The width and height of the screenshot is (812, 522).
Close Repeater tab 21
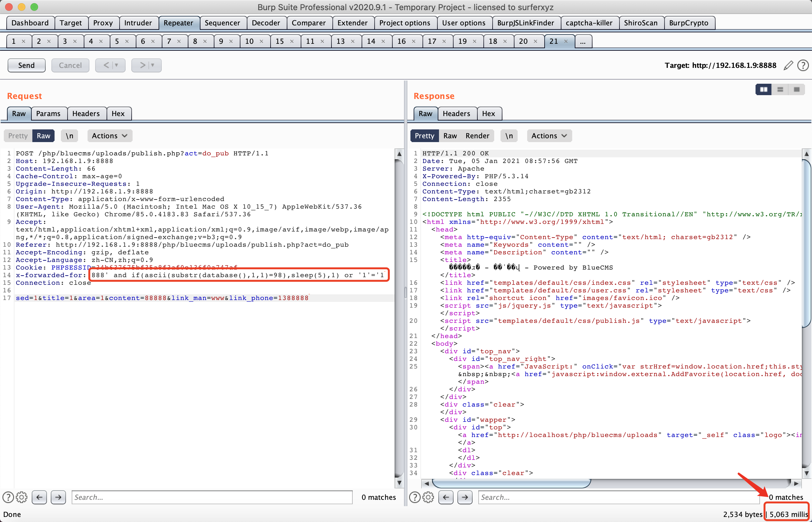coord(566,41)
